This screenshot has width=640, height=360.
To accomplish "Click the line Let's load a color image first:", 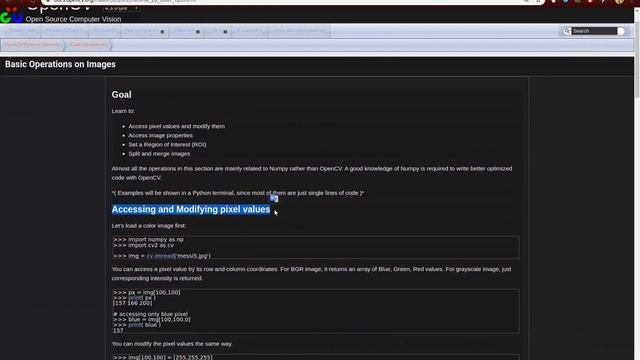I will 149,226.
